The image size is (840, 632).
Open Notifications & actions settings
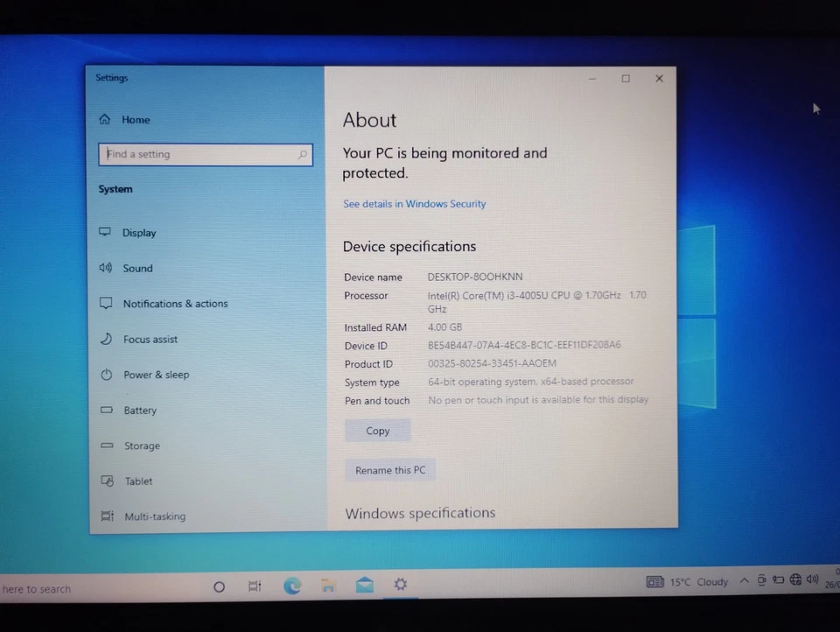point(175,303)
